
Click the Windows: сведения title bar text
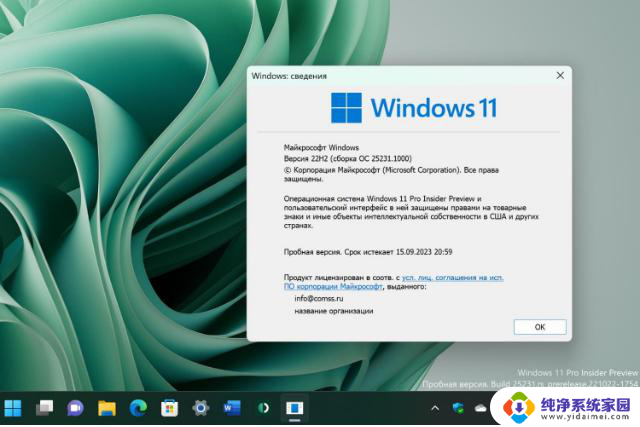pyautogui.click(x=289, y=76)
